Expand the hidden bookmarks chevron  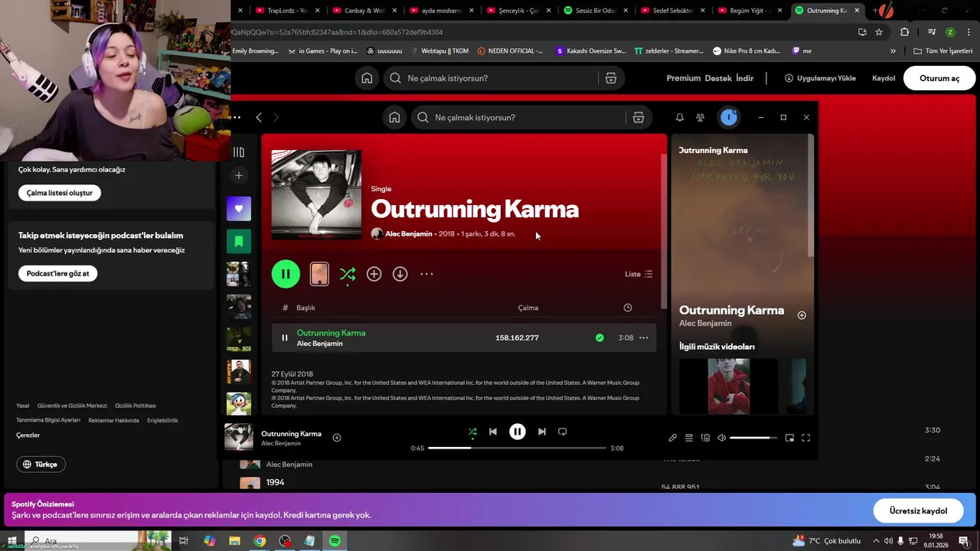pos(893,51)
